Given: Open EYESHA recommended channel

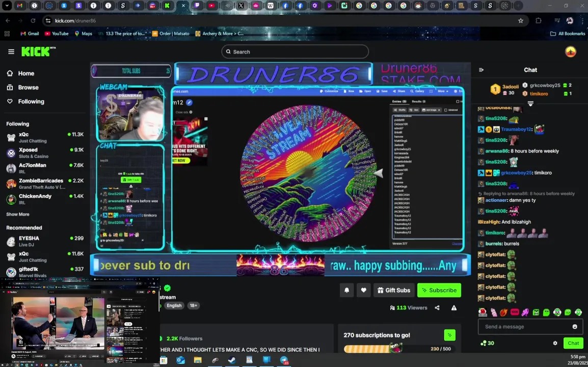Looking at the screenshot, I should (45, 241).
